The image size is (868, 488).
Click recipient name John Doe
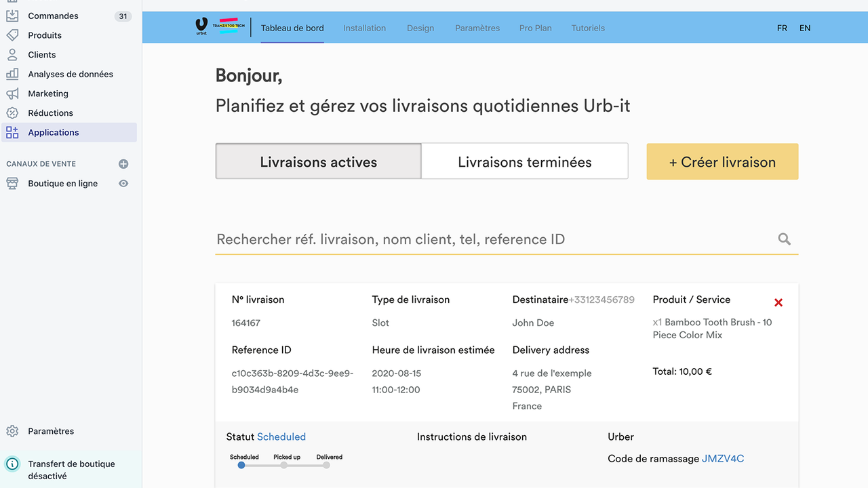[x=533, y=323]
